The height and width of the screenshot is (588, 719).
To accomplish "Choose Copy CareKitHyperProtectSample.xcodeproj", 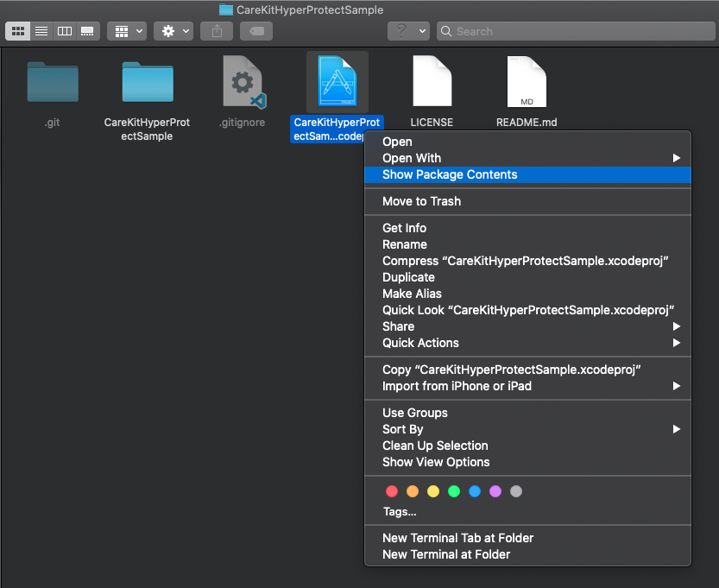I will (x=527, y=370).
